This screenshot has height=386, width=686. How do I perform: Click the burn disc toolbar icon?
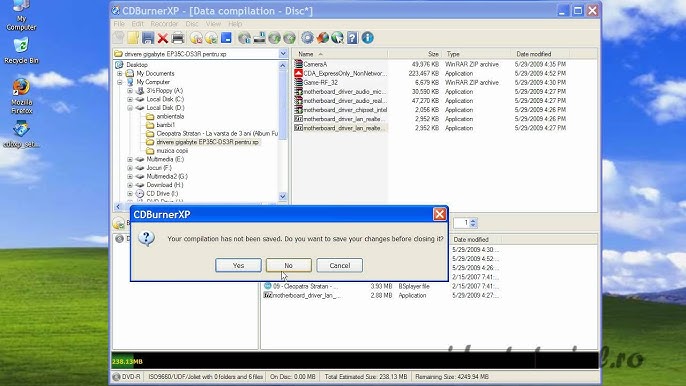coord(211,38)
